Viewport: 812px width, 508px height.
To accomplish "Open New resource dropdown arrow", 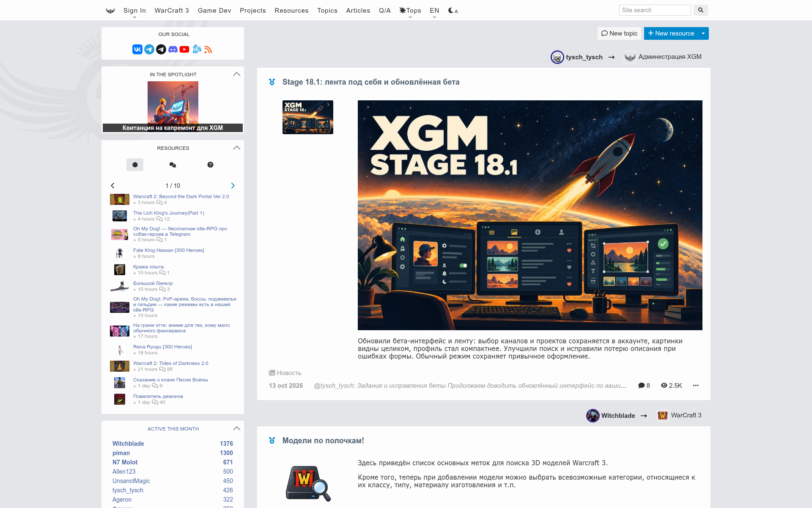I will tap(703, 33).
